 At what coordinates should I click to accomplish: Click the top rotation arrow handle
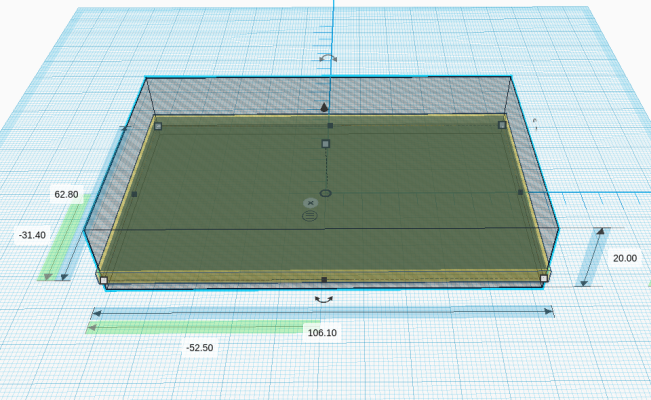(x=328, y=59)
